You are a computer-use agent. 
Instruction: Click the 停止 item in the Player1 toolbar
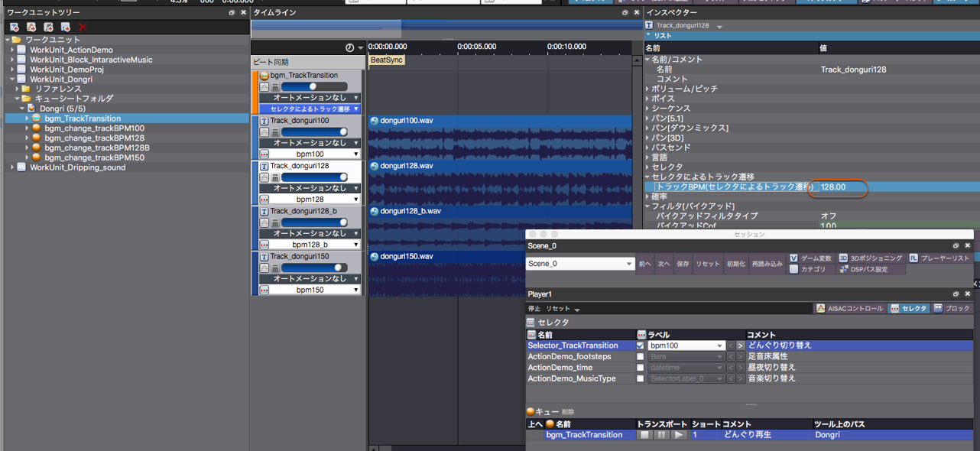point(534,309)
